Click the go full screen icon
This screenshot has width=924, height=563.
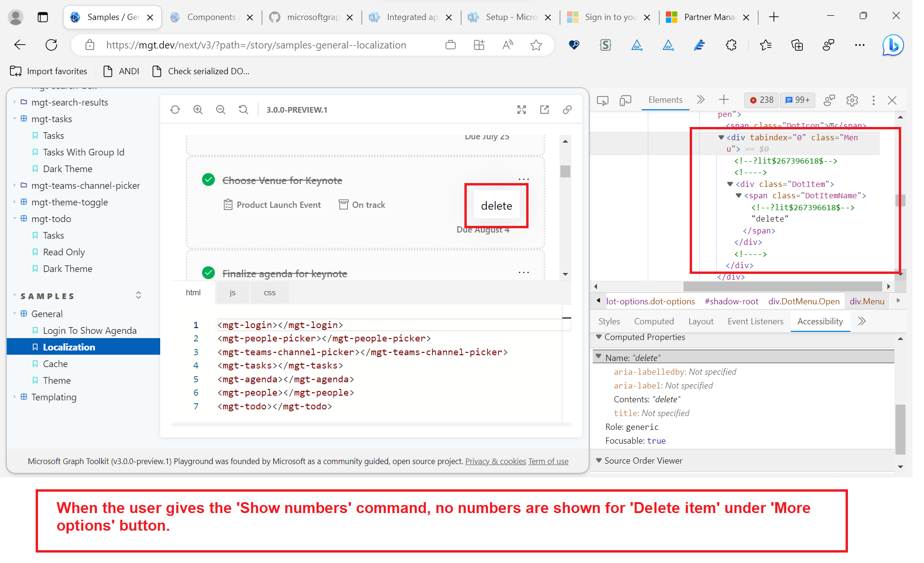click(x=521, y=110)
